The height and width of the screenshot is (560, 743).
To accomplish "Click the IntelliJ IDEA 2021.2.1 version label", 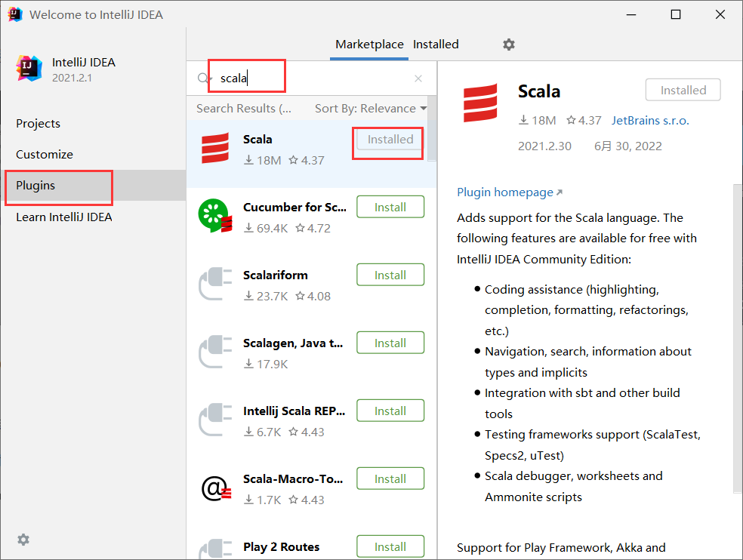I will pyautogui.click(x=72, y=78).
